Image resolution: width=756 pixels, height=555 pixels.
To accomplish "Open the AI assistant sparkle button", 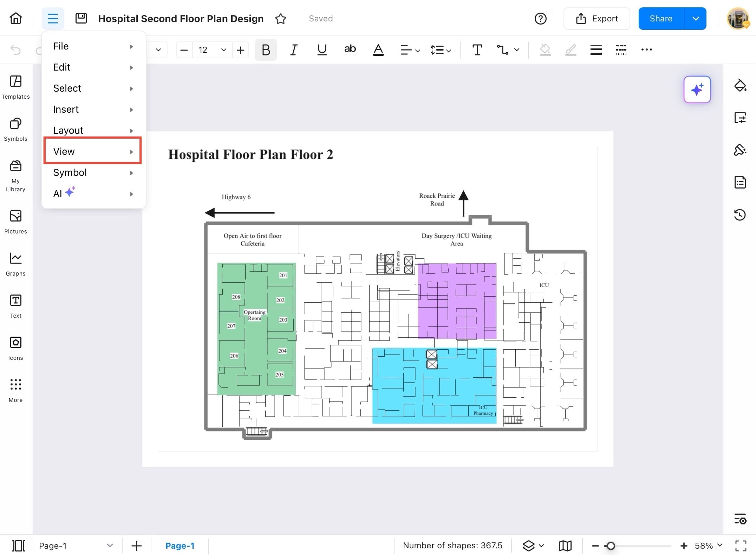I will pyautogui.click(x=697, y=90).
